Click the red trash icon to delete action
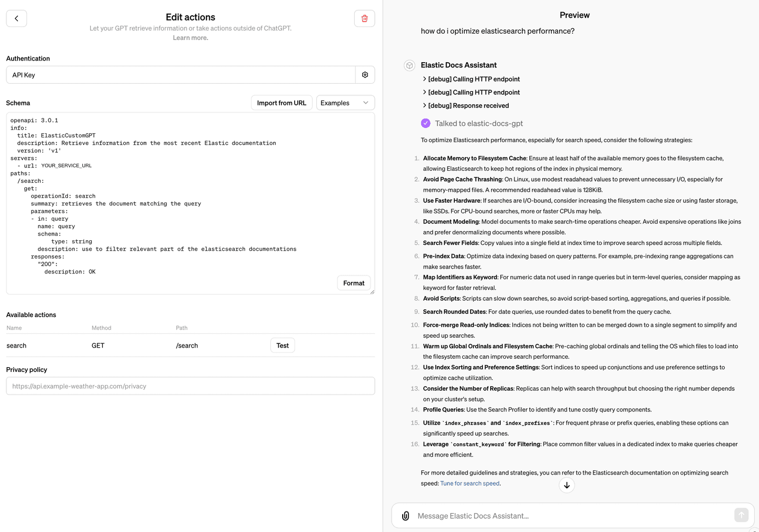The image size is (759, 532). coord(364,18)
